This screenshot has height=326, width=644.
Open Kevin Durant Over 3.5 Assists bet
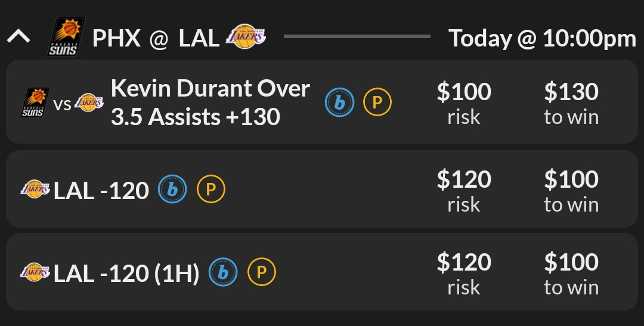pos(210,103)
